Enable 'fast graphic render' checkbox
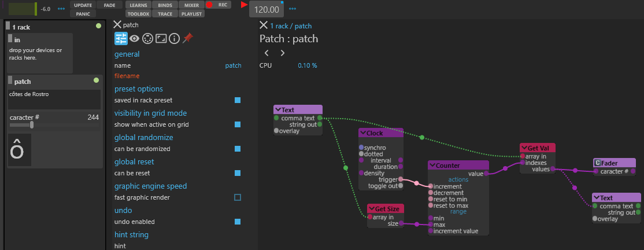Image resolution: width=644 pixels, height=250 pixels. (x=238, y=197)
